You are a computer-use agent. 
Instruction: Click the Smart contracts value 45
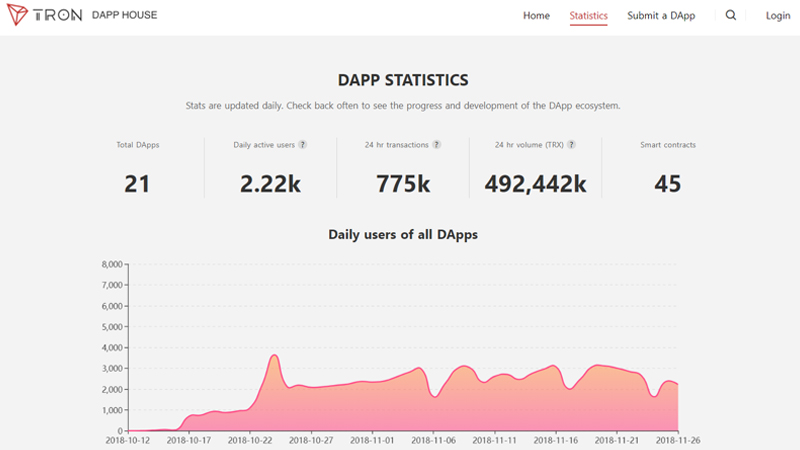click(668, 184)
